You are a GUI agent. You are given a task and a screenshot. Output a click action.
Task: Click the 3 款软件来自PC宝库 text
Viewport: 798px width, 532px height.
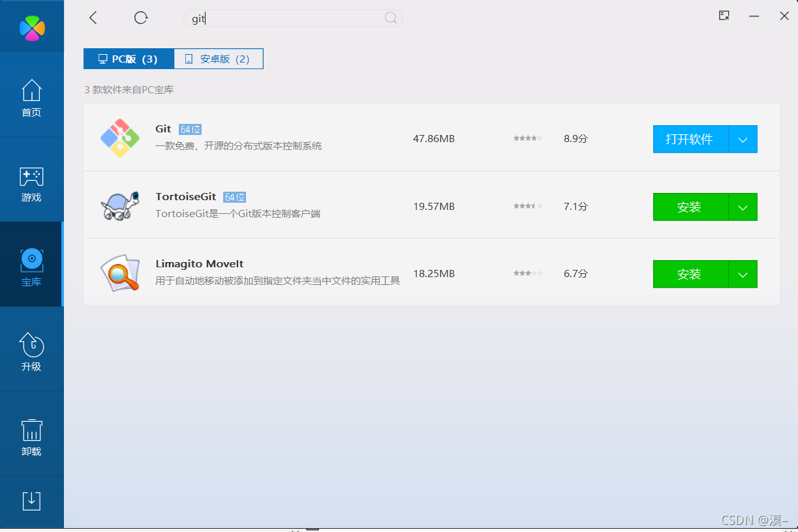pos(129,90)
